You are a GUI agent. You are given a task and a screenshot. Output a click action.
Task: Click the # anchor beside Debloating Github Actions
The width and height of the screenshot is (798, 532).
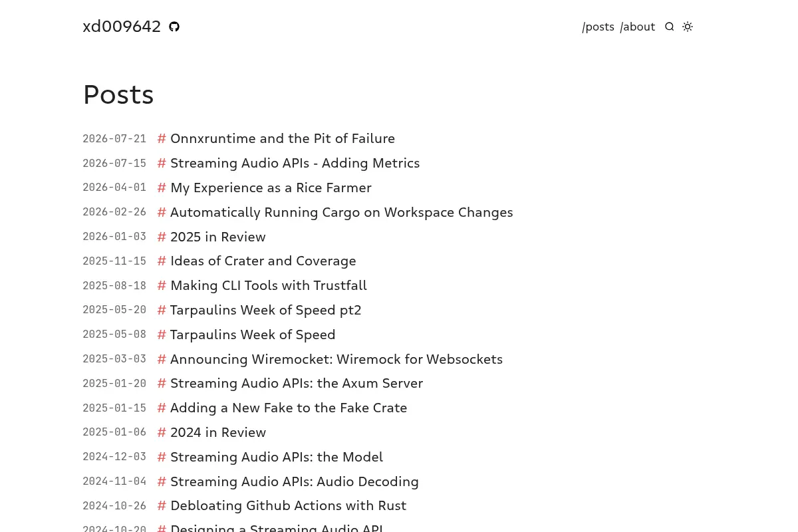[x=162, y=505]
